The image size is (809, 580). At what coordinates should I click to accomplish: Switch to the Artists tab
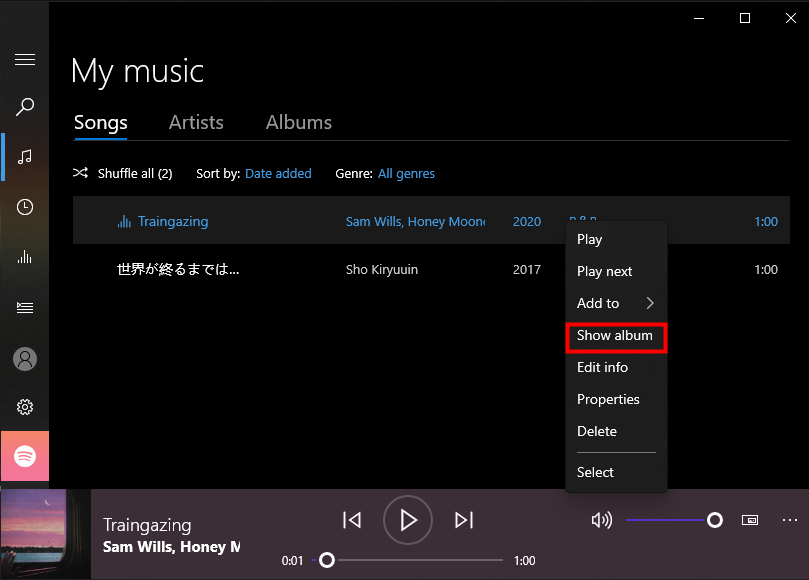coord(196,123)
